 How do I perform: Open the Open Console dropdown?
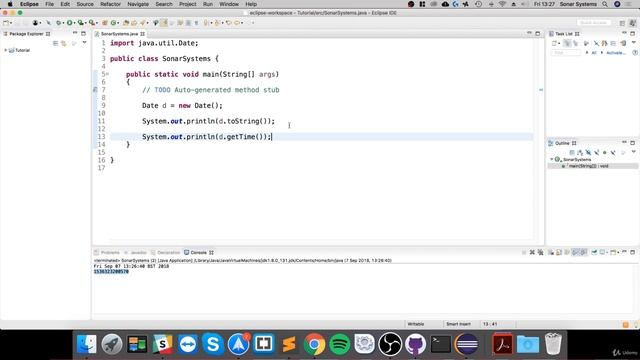(618, 253)
